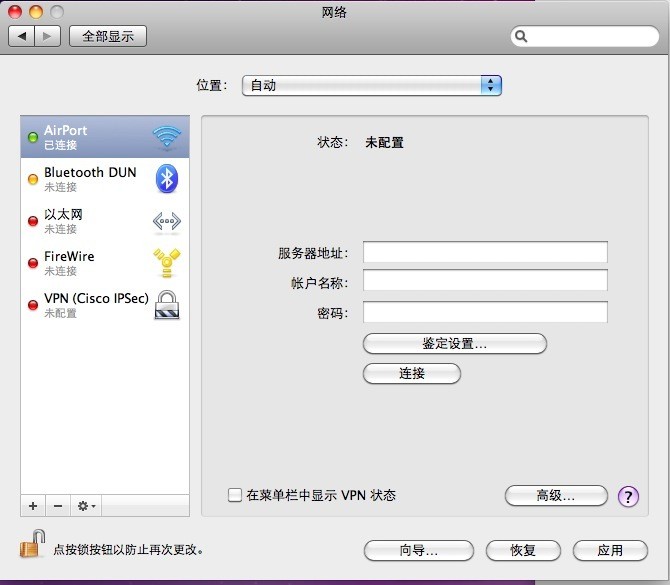Image resolution: width=670 pixels, height=585 pixels.
Task: Select the Bluetooth DUN service row
Action: tap(105, 179)
